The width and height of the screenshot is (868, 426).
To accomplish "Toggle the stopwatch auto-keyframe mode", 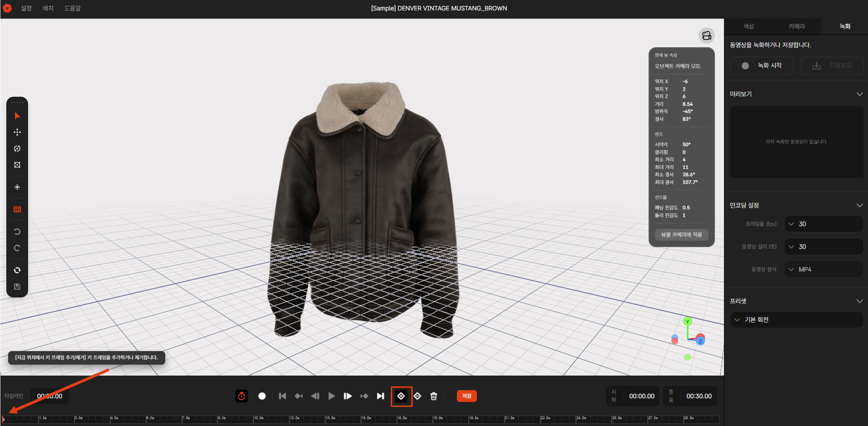I will [242, 396].
